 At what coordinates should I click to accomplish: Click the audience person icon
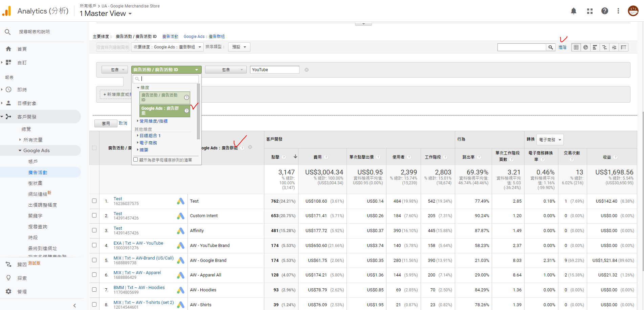point(8,103)
